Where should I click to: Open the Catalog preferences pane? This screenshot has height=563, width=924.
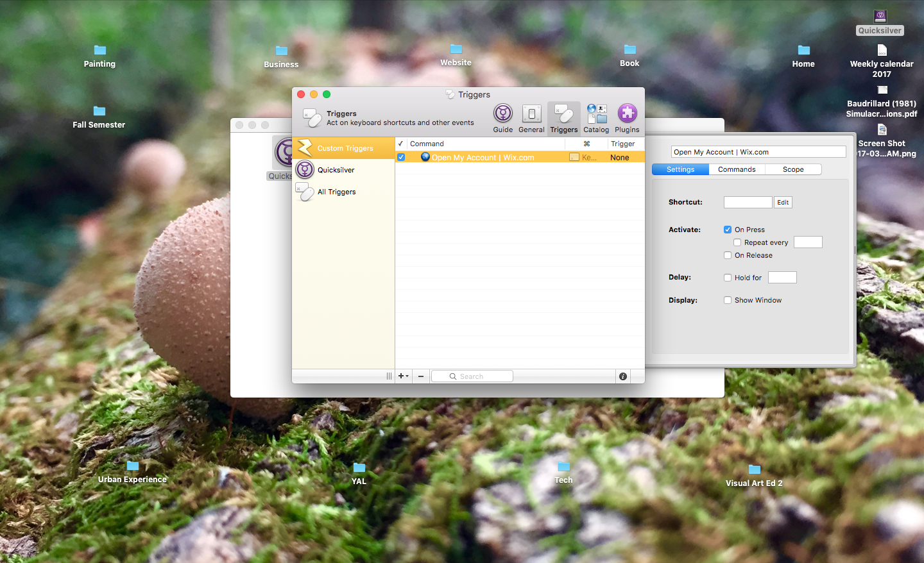596,119
